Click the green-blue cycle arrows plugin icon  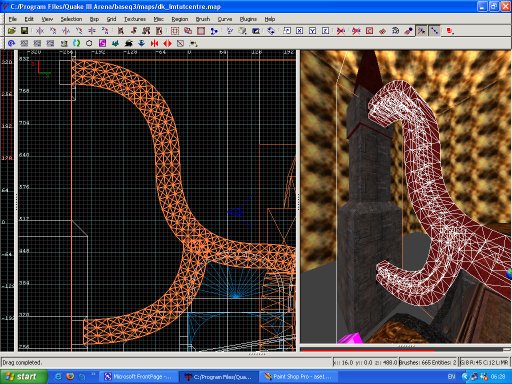(x=76, y=43)
